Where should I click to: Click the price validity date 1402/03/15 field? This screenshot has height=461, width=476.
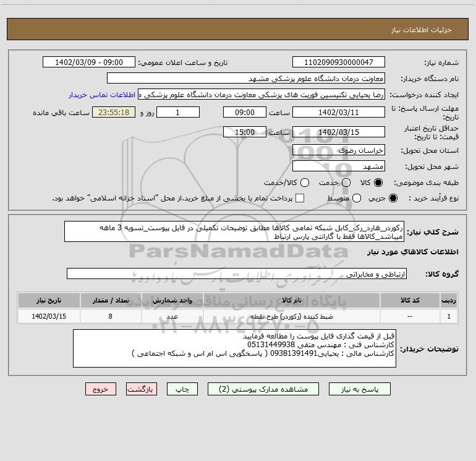(339, 132)
